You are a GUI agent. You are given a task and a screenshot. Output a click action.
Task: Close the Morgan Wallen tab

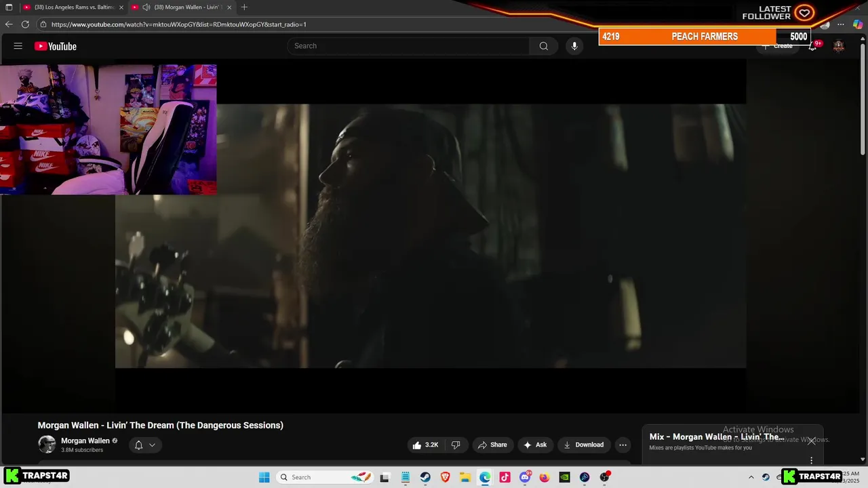tap(229, 7)
